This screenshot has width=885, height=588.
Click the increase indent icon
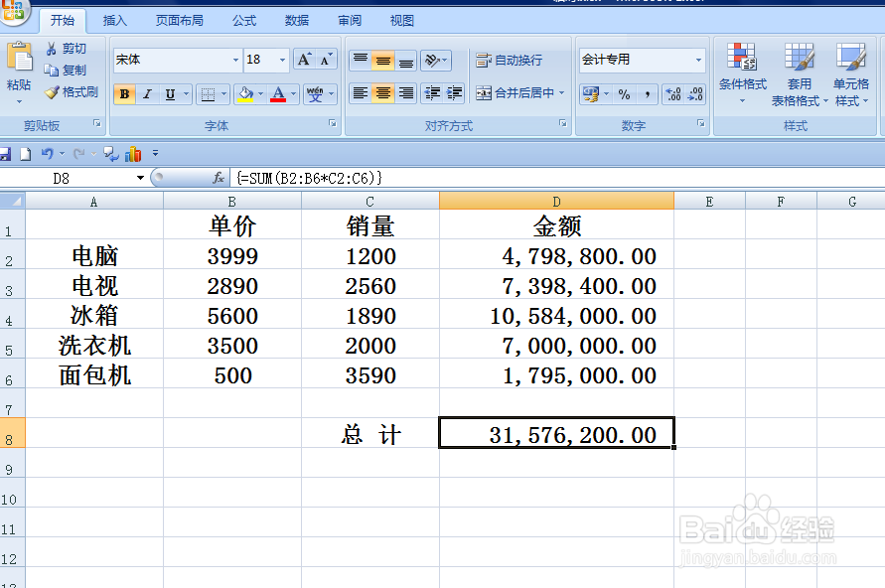[454, 93]
